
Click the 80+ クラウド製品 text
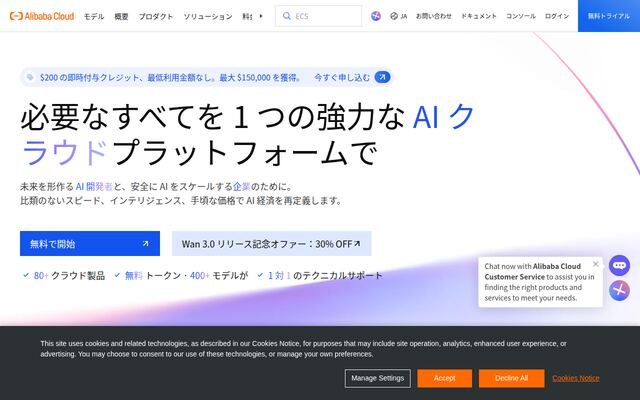[69, 276]
